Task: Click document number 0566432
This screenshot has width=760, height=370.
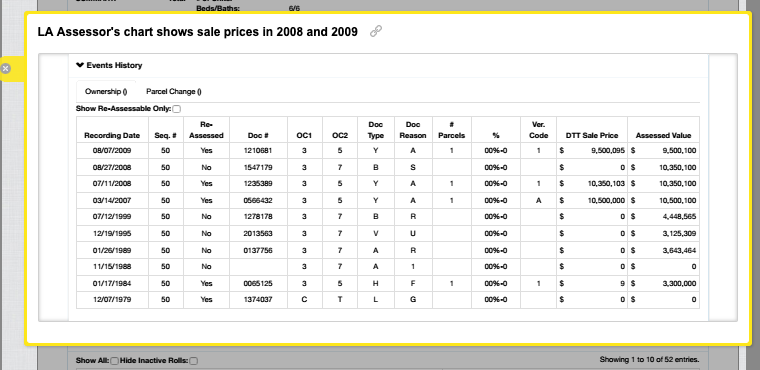Action: coord(258,200)
